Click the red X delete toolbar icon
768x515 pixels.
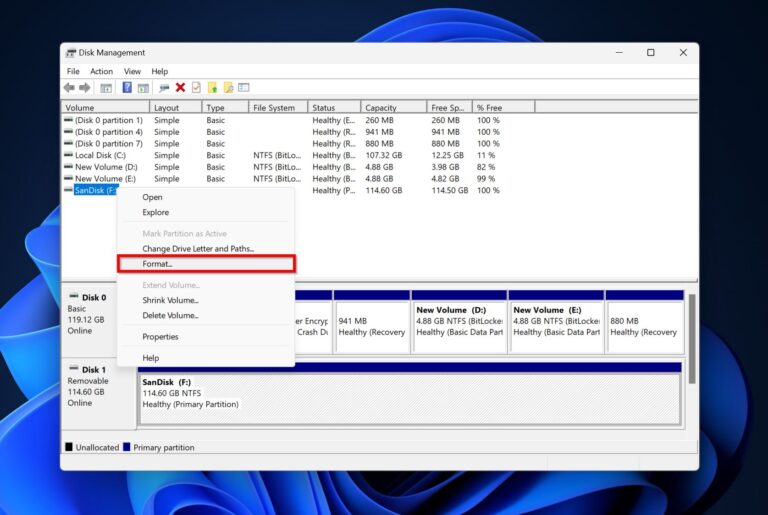[x=180, y=88]
